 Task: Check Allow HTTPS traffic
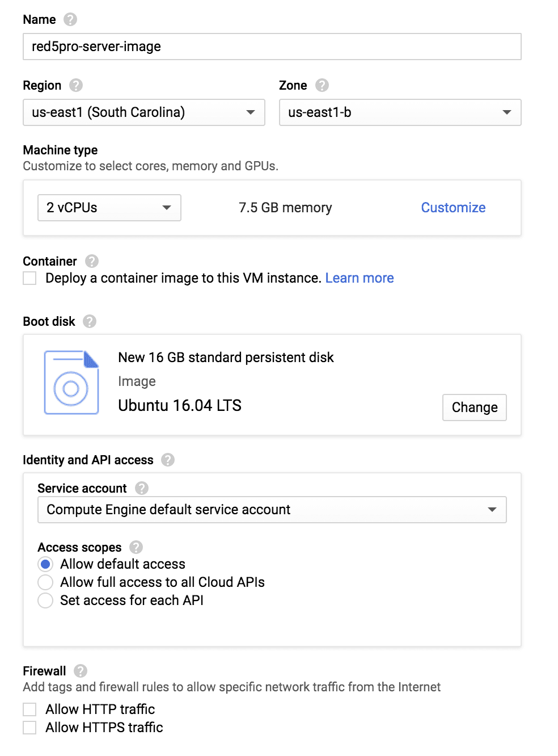pyautogui.click(x=29, y=728)
